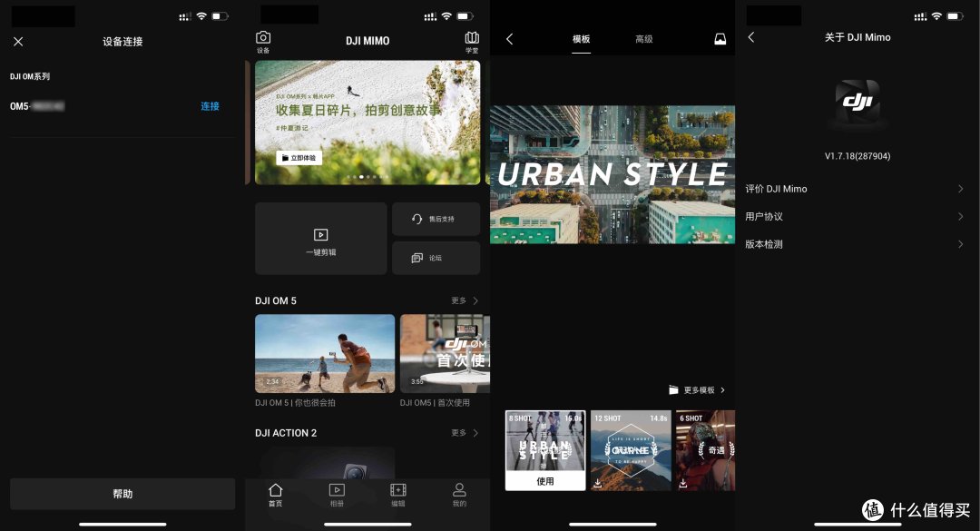Viewport: 980px width, 531px height.
Task: Tap the Wi-Fi icon in the first screen's status bar
Action: coord(201,16)
